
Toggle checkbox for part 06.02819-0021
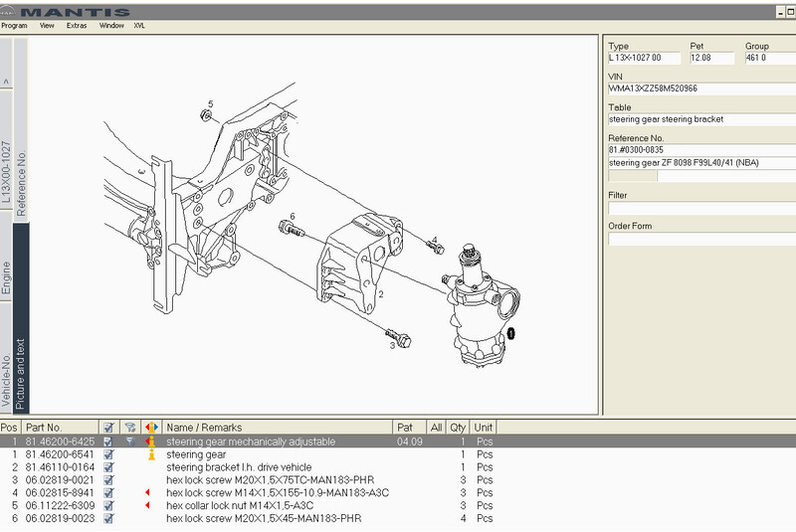pyautogui.click(x=108, y=480)
